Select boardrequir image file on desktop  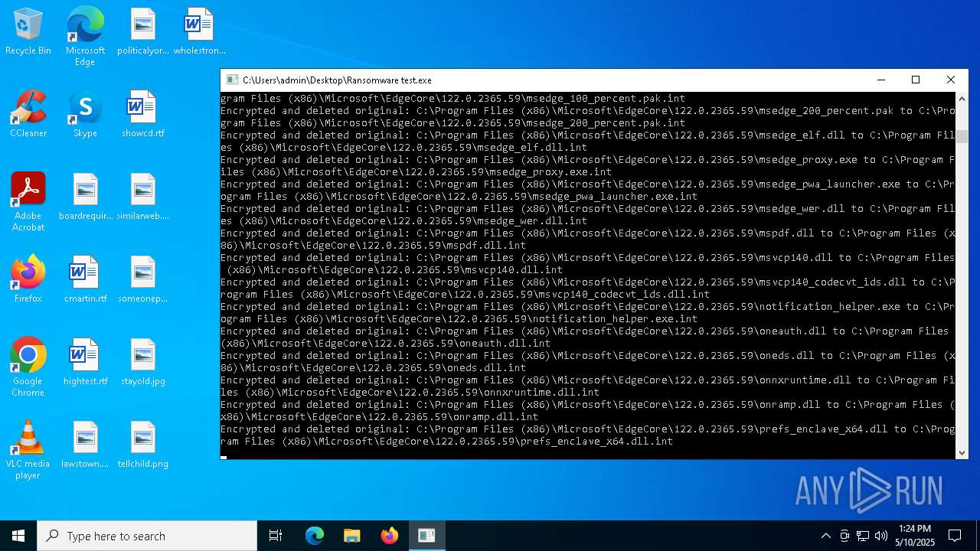[85, 197]
